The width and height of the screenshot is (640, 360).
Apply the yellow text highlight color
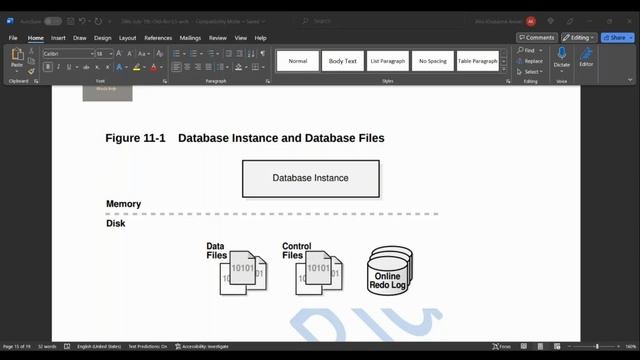coord(137,67)
